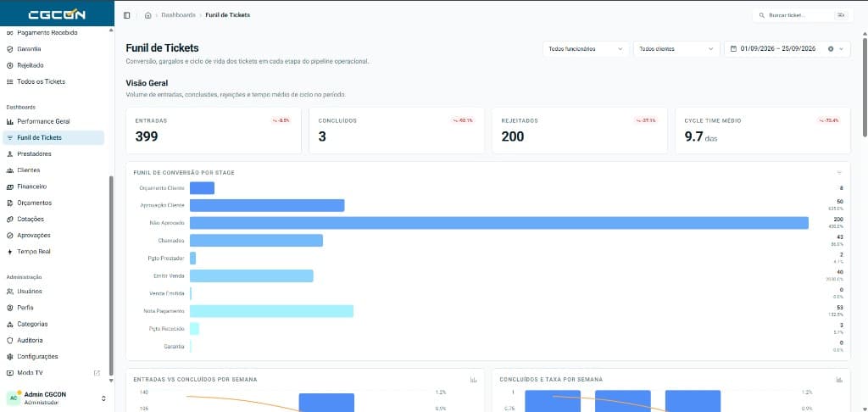Click the search magnifier icon

pyautogui.click(x=762, y=15)
